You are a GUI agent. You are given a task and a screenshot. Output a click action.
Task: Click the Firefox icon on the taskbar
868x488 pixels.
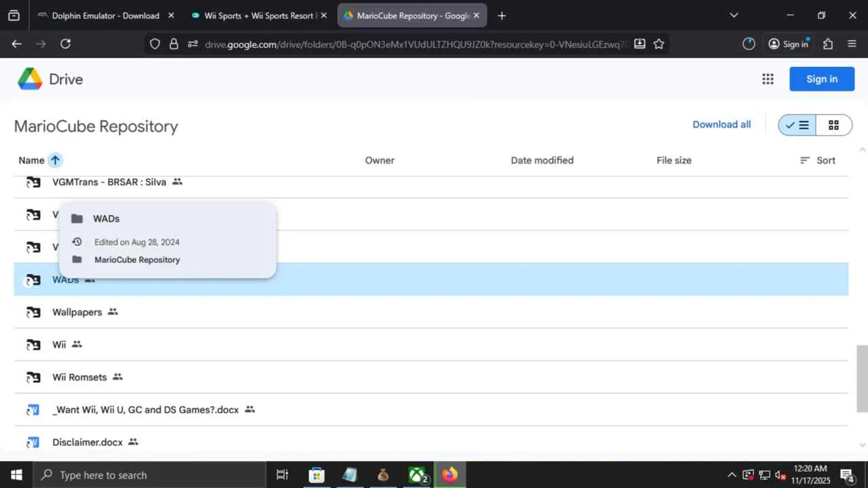(x=450, y=475)
